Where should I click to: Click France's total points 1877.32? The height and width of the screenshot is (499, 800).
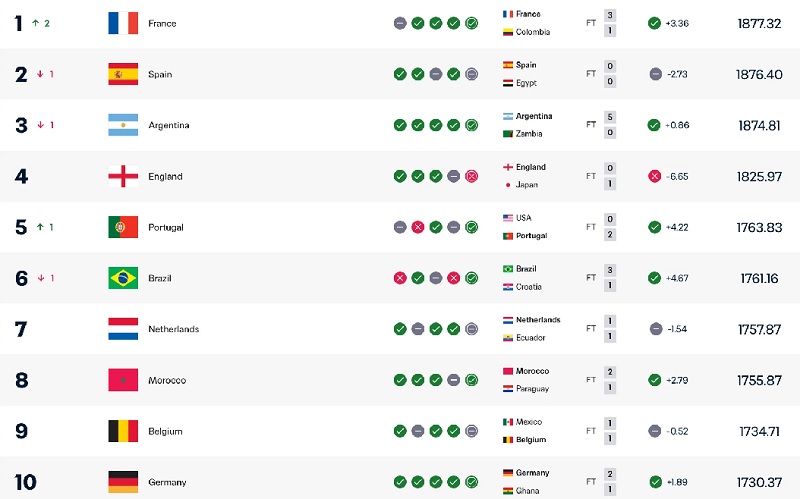tap(758, 23)
